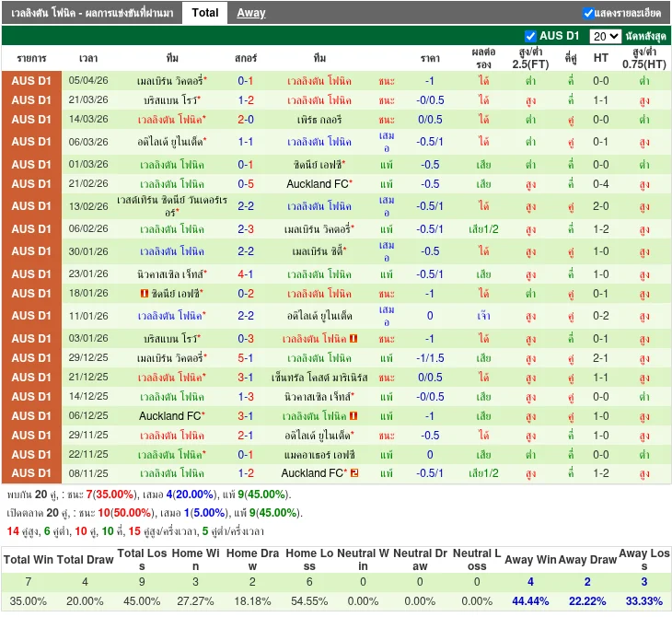Click red card icon beside ซิดนีย์ เอฟซี on 18/01/26
Image resolution: width=672 pixels, height=617 pixels.
pyautogui.click(x=144, y=294)
